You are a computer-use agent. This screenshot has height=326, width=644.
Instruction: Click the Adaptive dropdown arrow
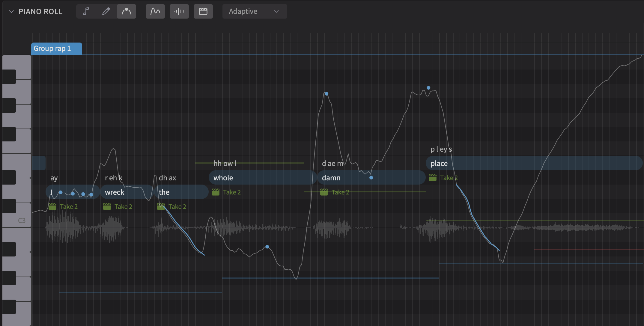pyautogui.click(x=276, y=11)
